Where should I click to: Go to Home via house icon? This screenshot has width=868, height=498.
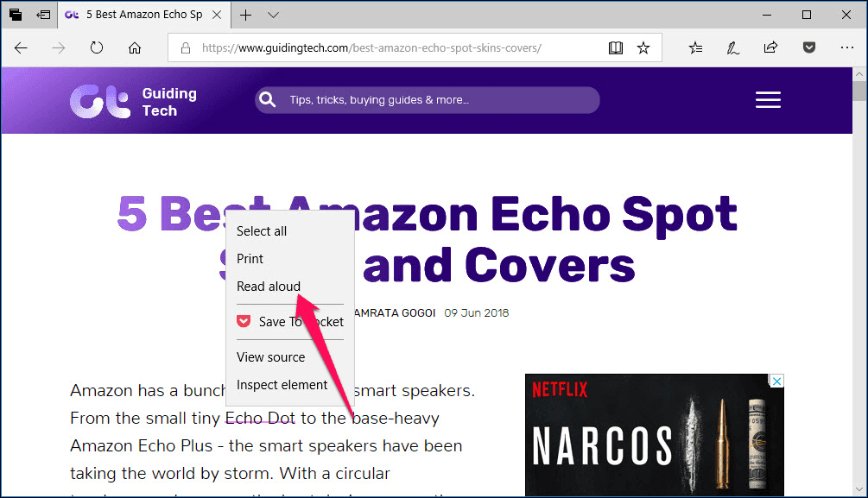tap(135, 48)
